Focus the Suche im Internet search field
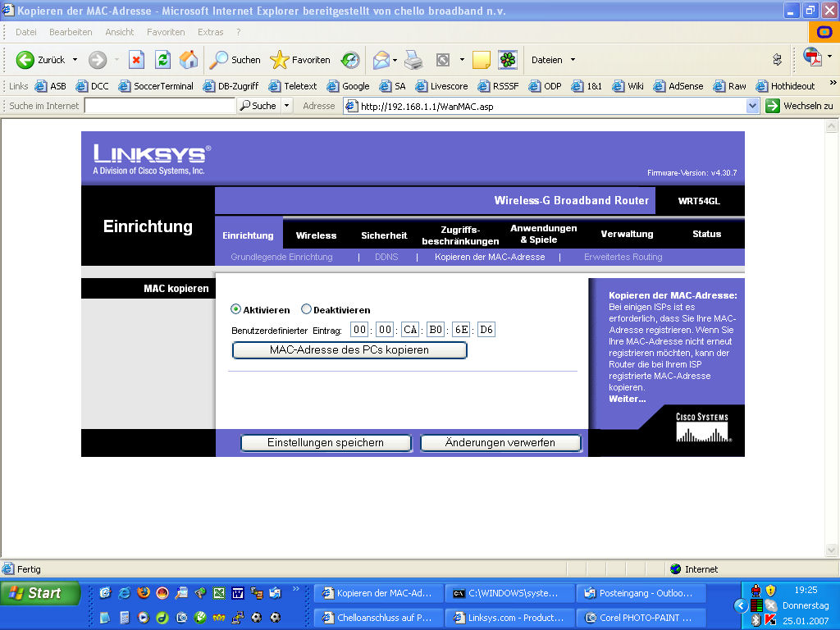The image size is (840, 630). (x=160, y=106)
